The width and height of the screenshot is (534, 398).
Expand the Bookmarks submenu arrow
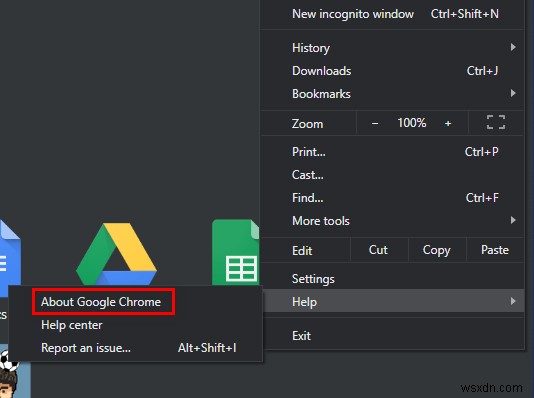pyautogui.click(x=513, y=93)
